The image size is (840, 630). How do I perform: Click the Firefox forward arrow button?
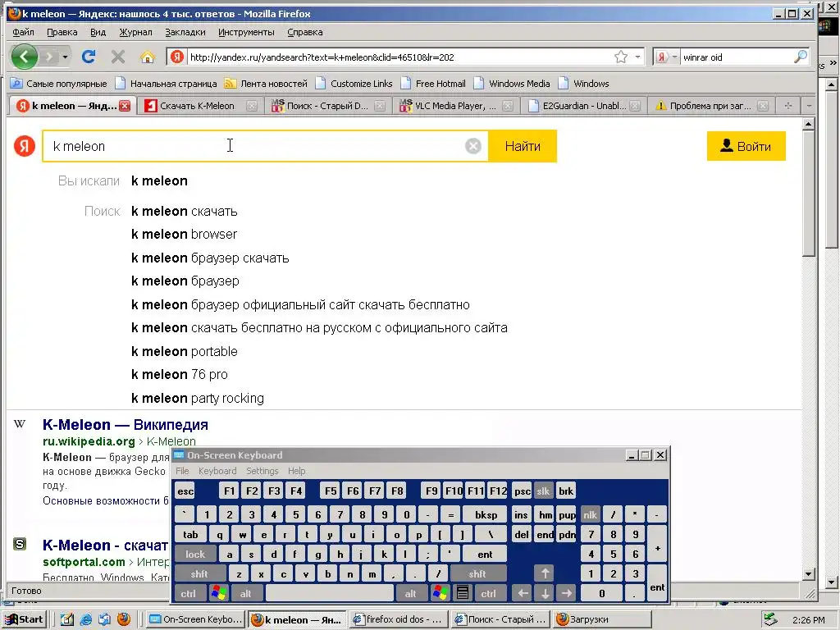pyautogui.click(x=49, y=57)
